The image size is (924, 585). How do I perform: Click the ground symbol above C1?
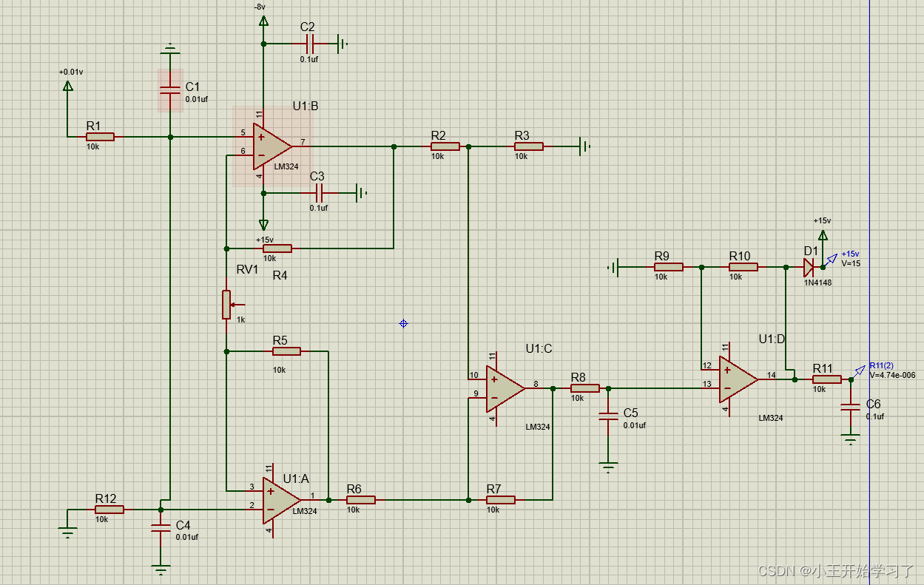pyautogui.click(x=170, y=49)
